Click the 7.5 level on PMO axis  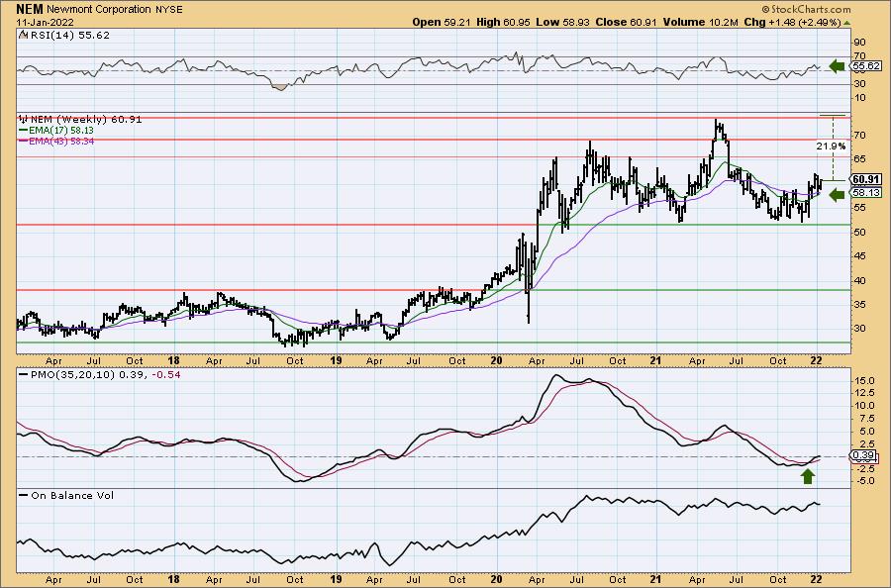866,418
